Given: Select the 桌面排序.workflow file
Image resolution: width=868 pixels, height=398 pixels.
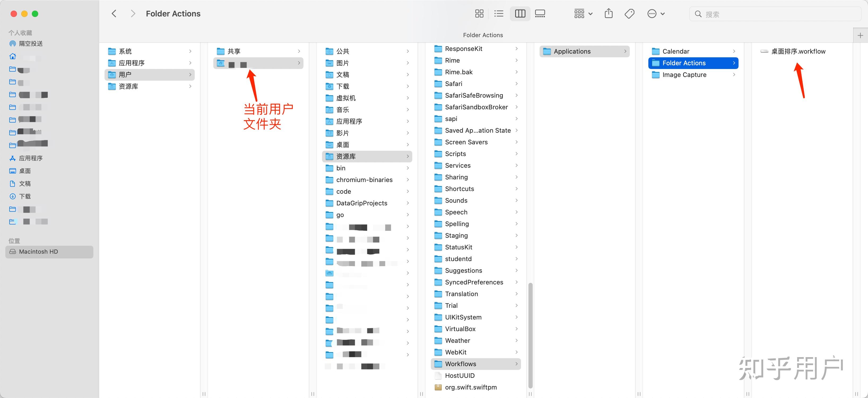Looking at the screenshot, I should tap(798, 51).
